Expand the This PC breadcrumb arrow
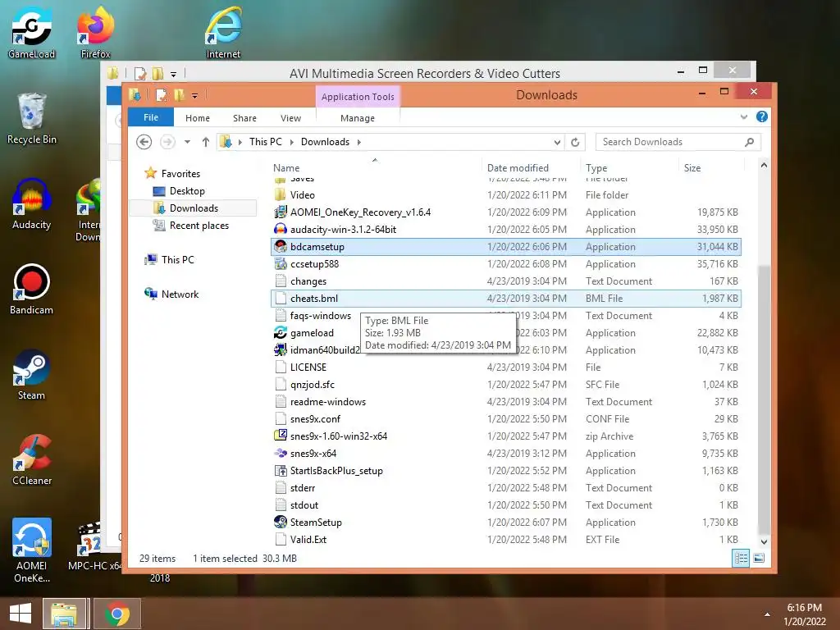Image resolution: width=840 pixels, height=630 pixels. click(292, 142)
